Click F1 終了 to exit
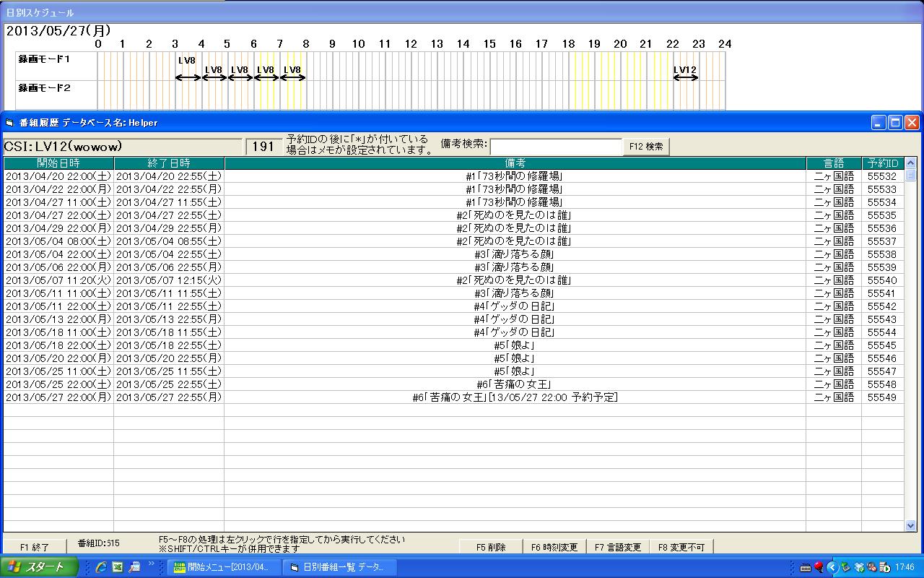 [x=35, y=547]
